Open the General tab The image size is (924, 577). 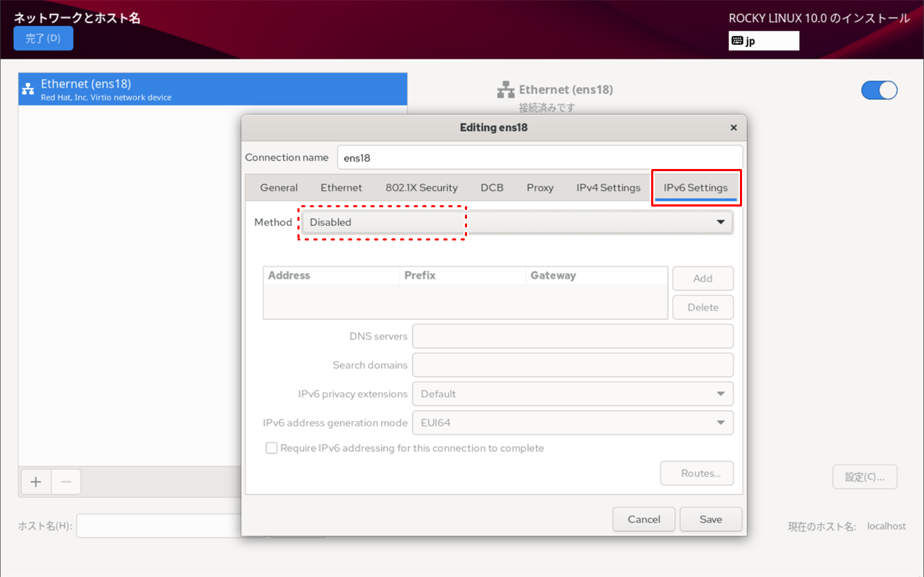tap(279, 188)
